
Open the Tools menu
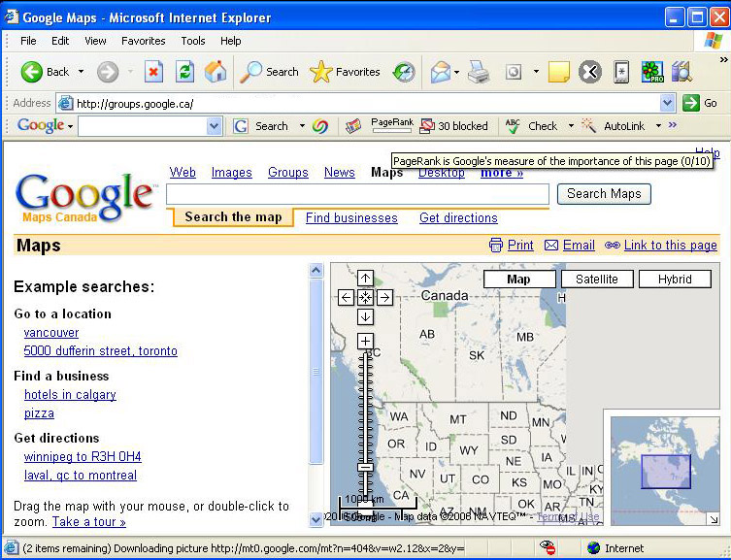(x=193, y=41)
